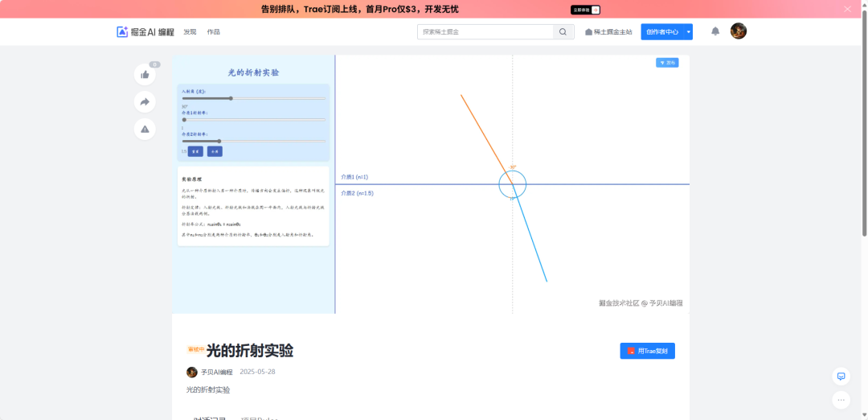Click the 审核中 status tag

click(196, 350)
